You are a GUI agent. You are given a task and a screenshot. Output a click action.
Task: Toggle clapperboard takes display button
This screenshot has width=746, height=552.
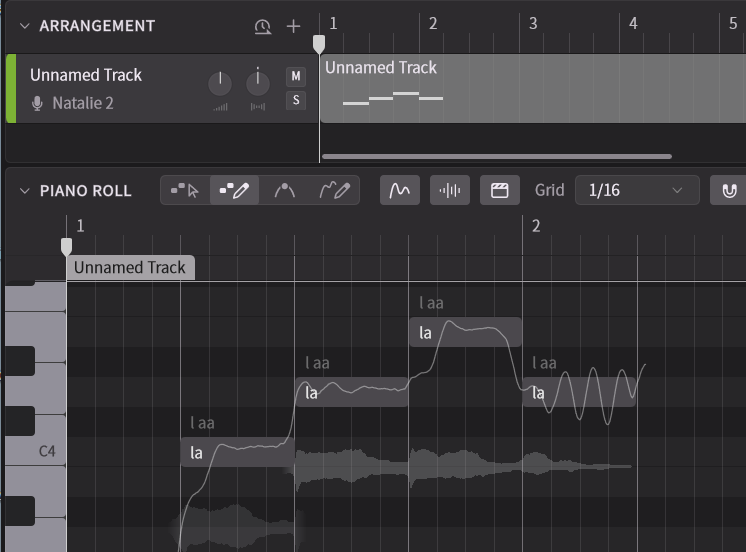(500, 190)
